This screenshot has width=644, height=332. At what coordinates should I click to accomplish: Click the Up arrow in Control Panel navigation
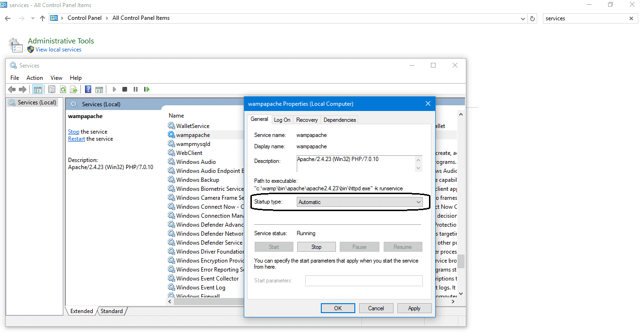pos(43,18)
